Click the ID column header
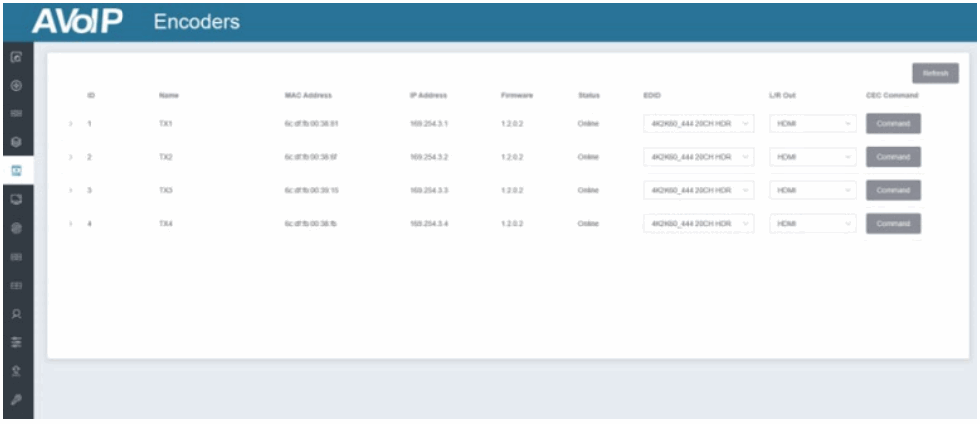This screenshot has height=424, width=980. pyautogui.click(x=91, y=95)
